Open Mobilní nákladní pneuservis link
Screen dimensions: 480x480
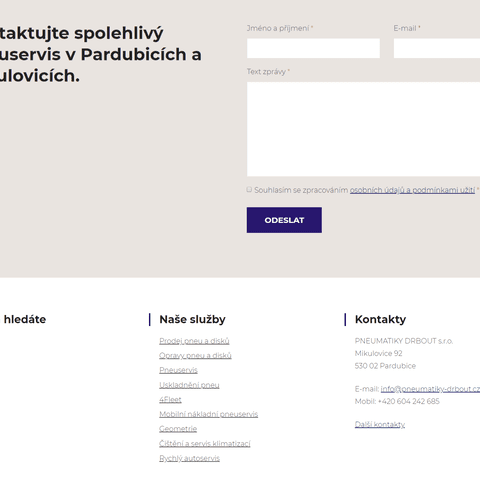(209, 414)
